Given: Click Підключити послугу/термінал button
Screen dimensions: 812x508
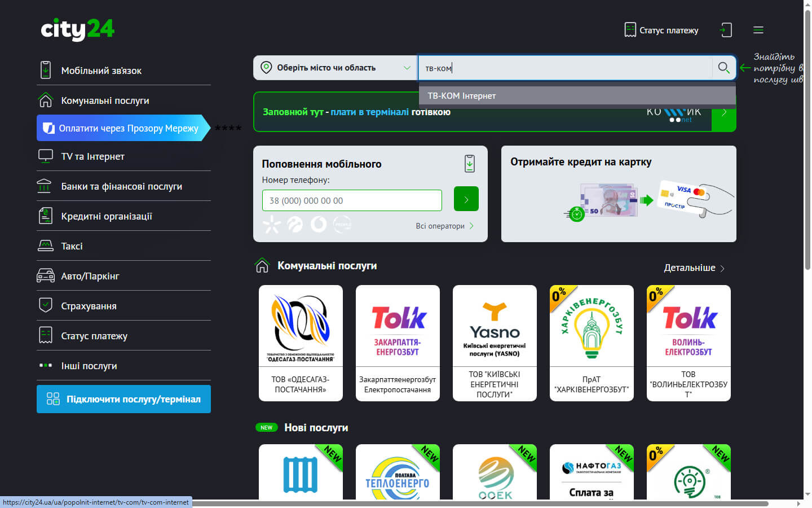Looking at the screenshot, I should coord(123,399).
